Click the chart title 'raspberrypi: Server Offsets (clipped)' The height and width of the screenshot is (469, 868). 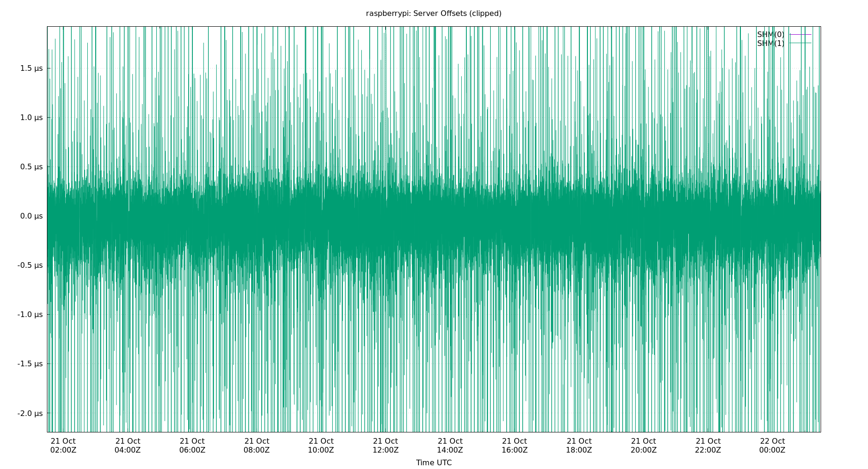click(x=434, y=14)
